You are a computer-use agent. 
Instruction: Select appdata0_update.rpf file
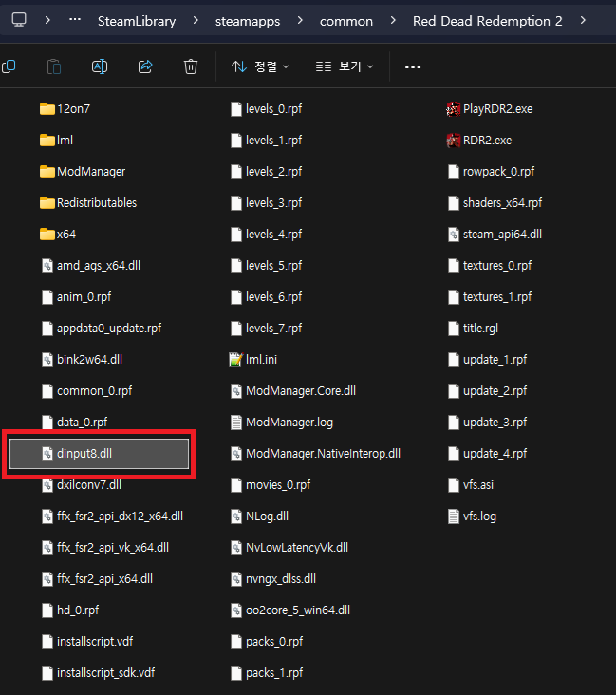[102, 329]
